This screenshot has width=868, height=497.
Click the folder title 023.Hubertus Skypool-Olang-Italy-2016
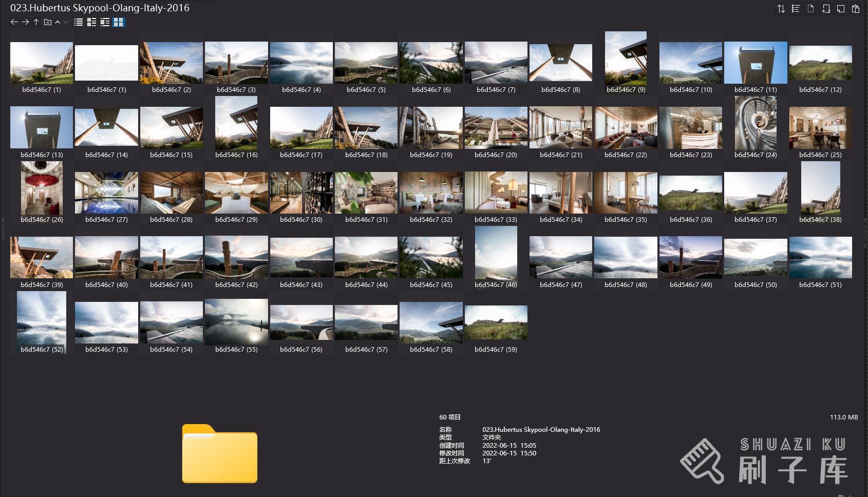click(100, 8)
